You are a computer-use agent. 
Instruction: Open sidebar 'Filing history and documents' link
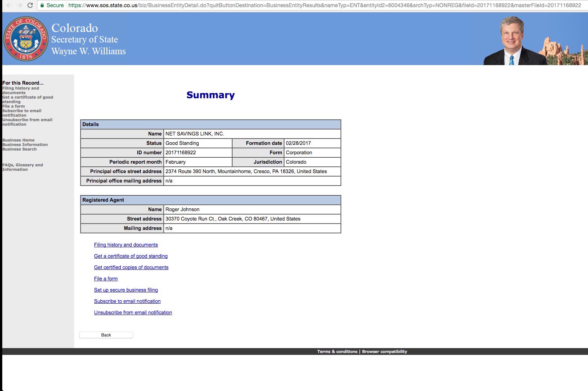pos(21,90)
